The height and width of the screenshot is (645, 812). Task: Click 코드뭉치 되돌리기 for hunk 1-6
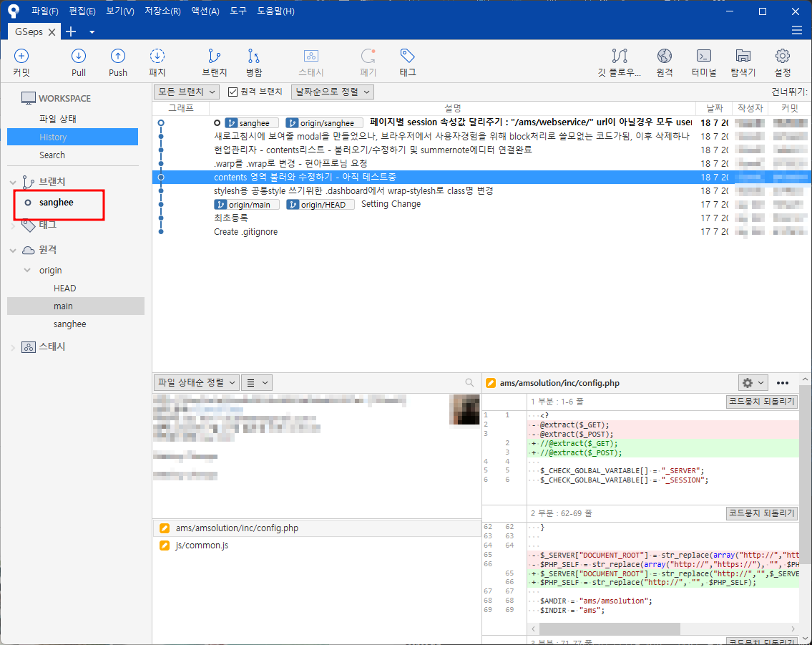click(761, 402)
